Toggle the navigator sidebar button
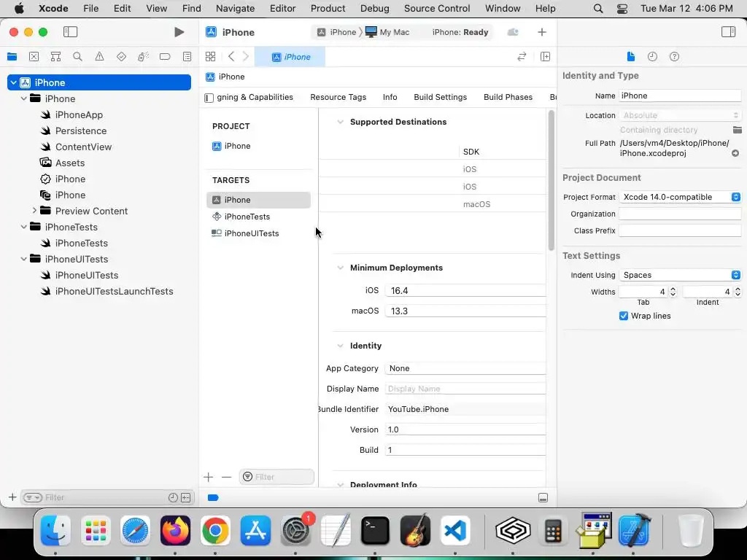Screen dimensions: 747x560 coord(70,32)
